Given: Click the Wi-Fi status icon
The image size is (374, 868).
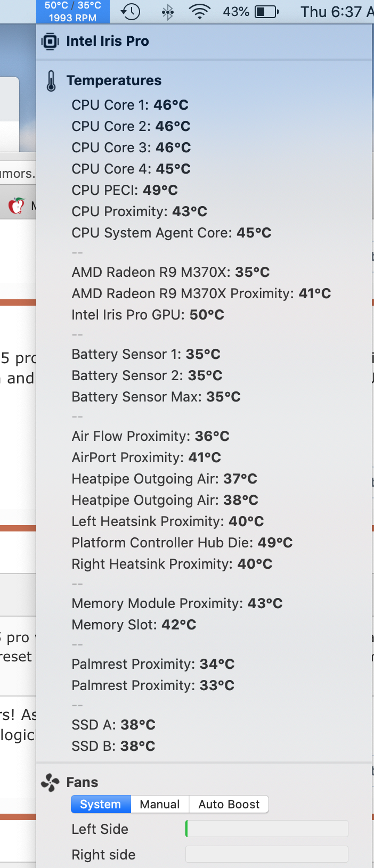Looking at the screenshot, I should pos(200,12).
